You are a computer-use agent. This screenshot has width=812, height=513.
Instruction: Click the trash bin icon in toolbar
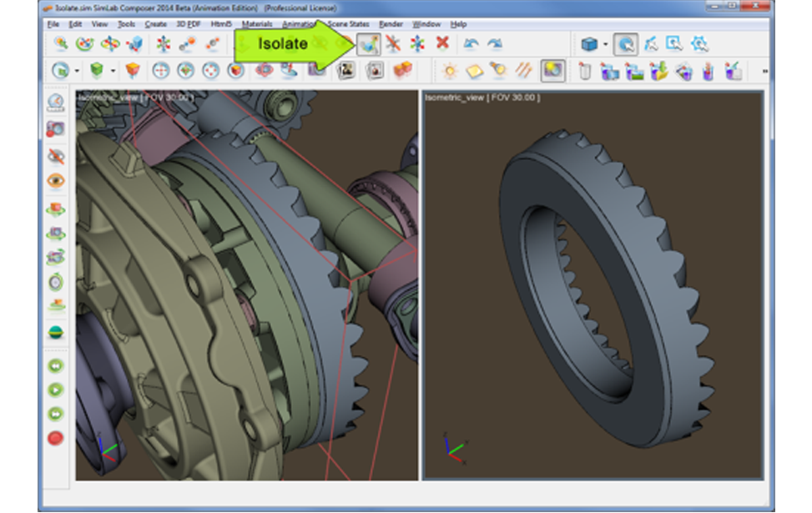[584, 71]
